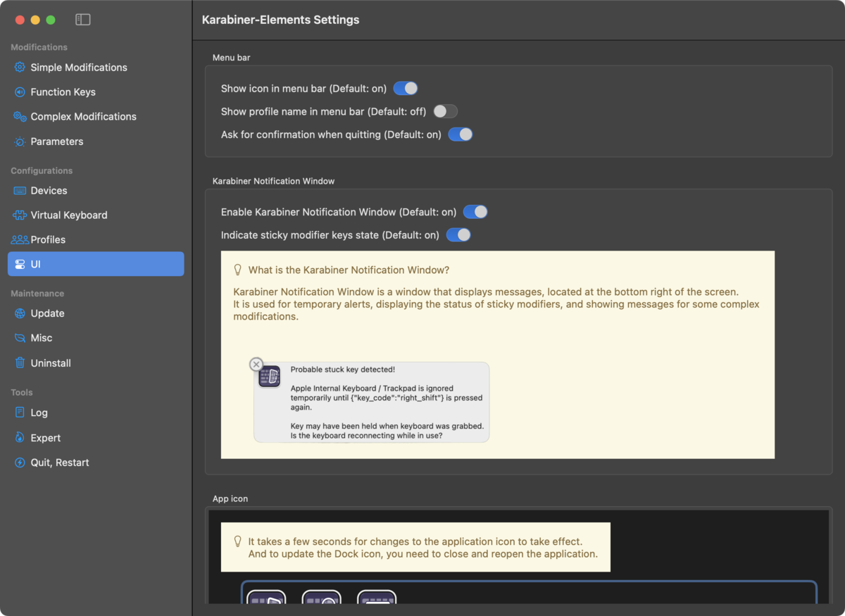The image size is (845, 616).
Task: Click the UI switch icon in sidebar
Action: (20, 264)
